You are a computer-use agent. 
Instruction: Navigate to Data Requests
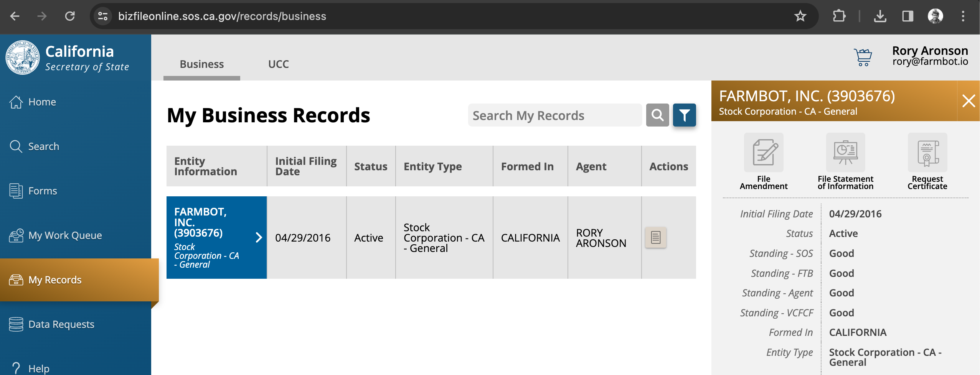click(x=61, y=324)
